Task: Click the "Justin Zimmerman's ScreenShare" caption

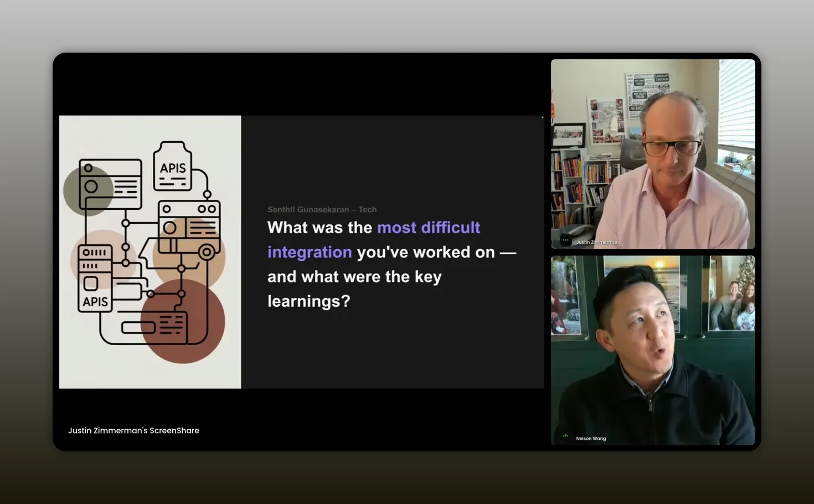Action: tap(133, 430)
